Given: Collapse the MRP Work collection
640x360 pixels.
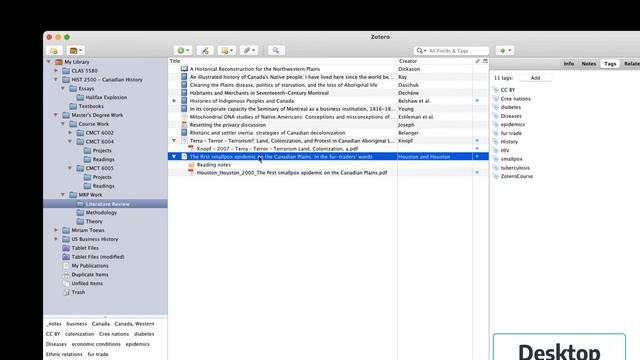Looking at the screenshot, I should (63, 195).
